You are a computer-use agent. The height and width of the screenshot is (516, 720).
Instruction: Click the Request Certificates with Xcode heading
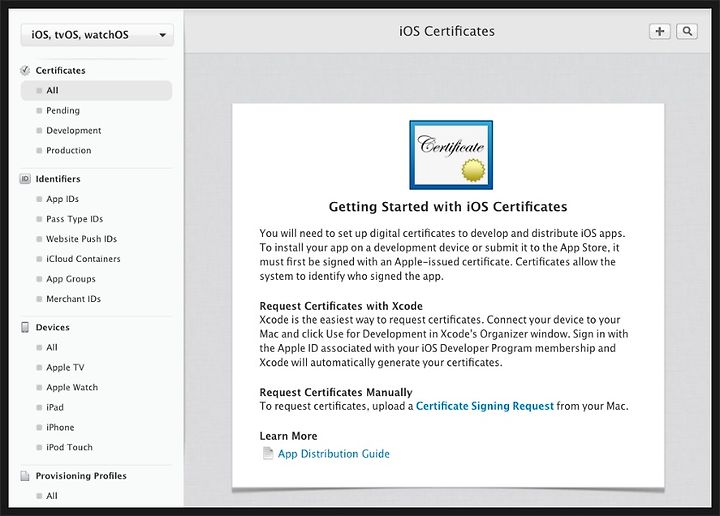point(341,306)
